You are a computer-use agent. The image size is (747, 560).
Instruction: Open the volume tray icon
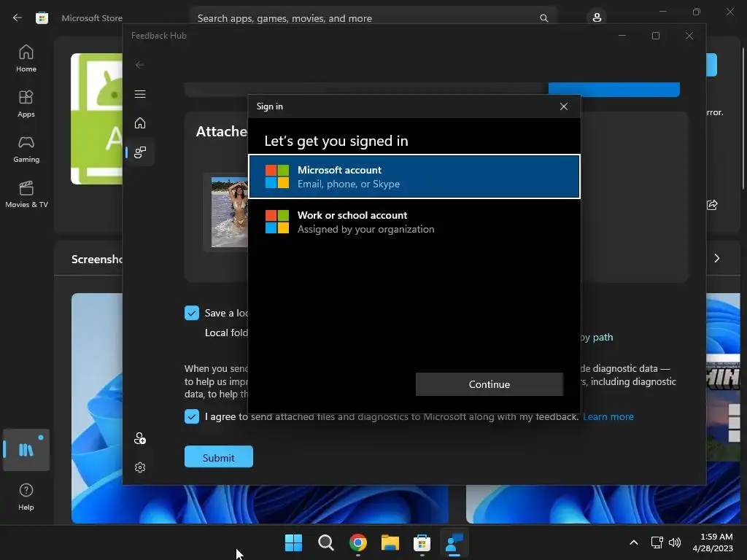[x=675, y=542]
